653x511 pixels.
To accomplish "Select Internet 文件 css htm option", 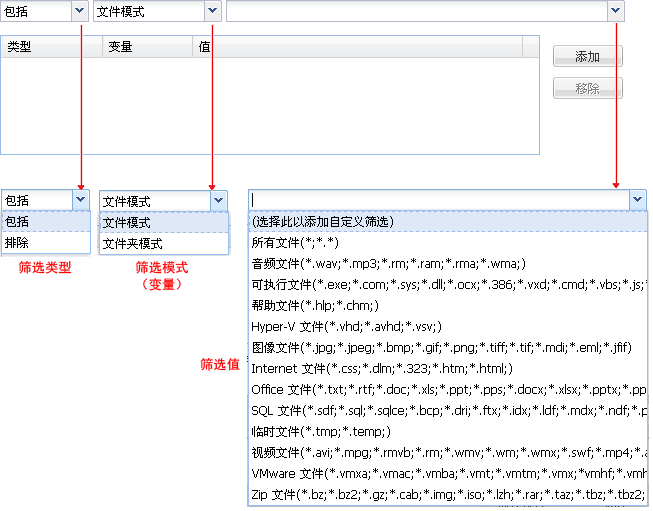I will pyautogui.click(x=448, y=369).
